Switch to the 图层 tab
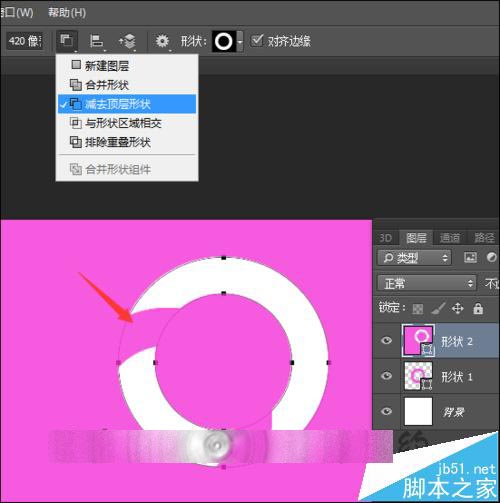The image size is (500, 503). tap(416, 238)
